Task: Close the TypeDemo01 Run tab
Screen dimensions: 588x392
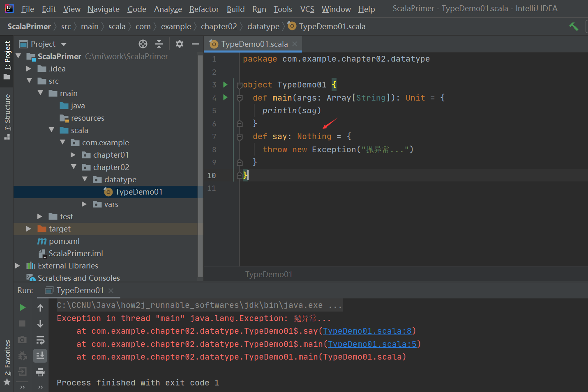Action: click(x=111, y=291)
